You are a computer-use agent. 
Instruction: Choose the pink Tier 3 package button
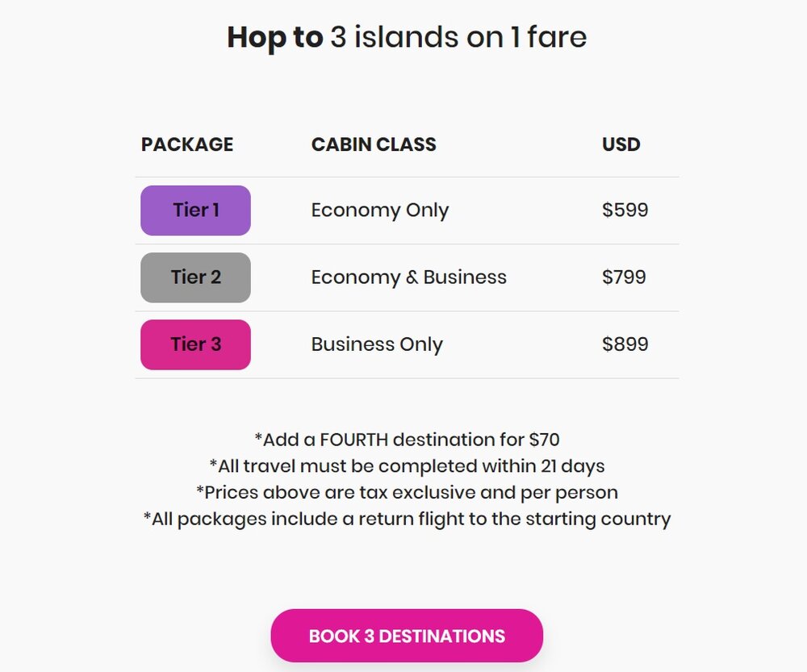click(195, 344)
